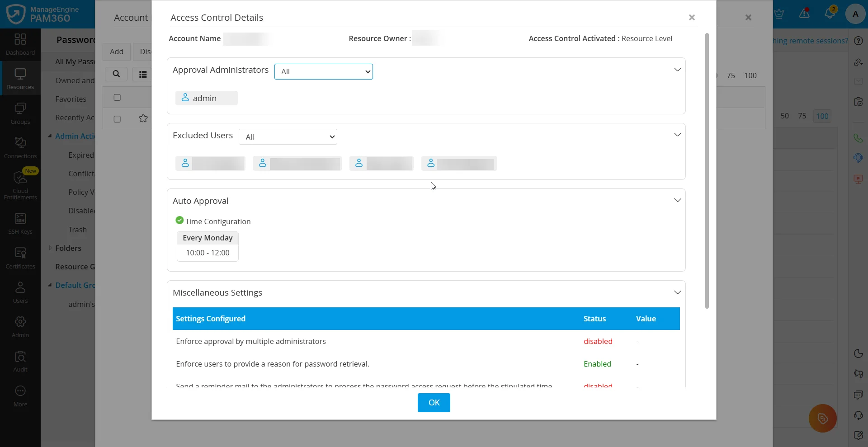Open the alerts warning triangle icon
Viewport: 868px width, 447px height.
click(x=805, y=14)
